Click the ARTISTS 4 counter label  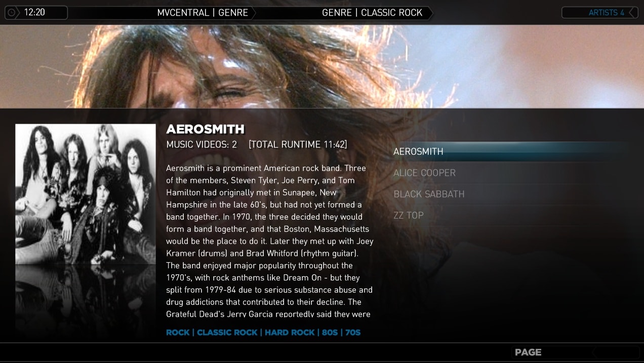click(x=607, y=13)
